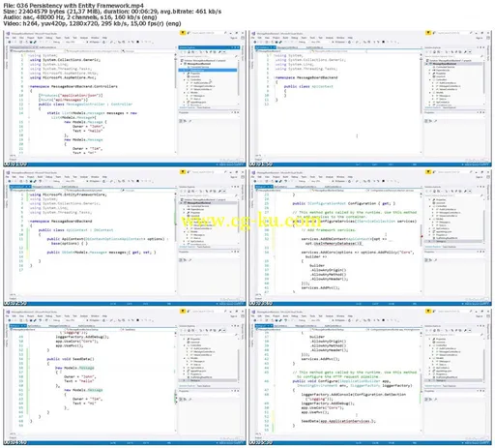Open the SeedData method frame thumbnail
495x448 pixels.
point(125,376)
